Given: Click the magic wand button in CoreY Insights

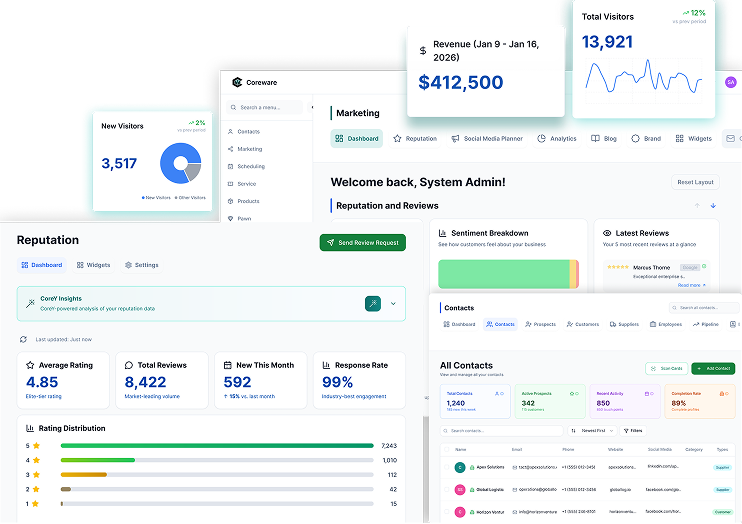Looking at the screenshot, I should (373, 303).
